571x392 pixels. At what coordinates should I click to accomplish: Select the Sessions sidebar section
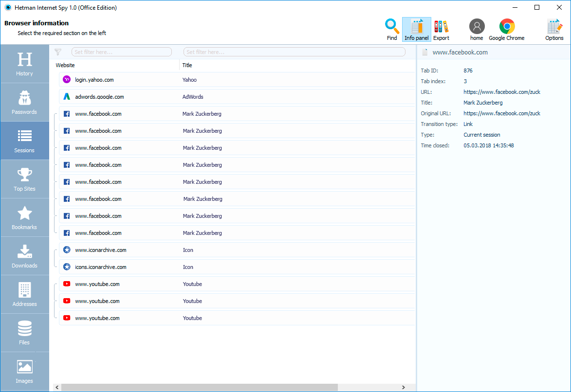click(24, 141)
